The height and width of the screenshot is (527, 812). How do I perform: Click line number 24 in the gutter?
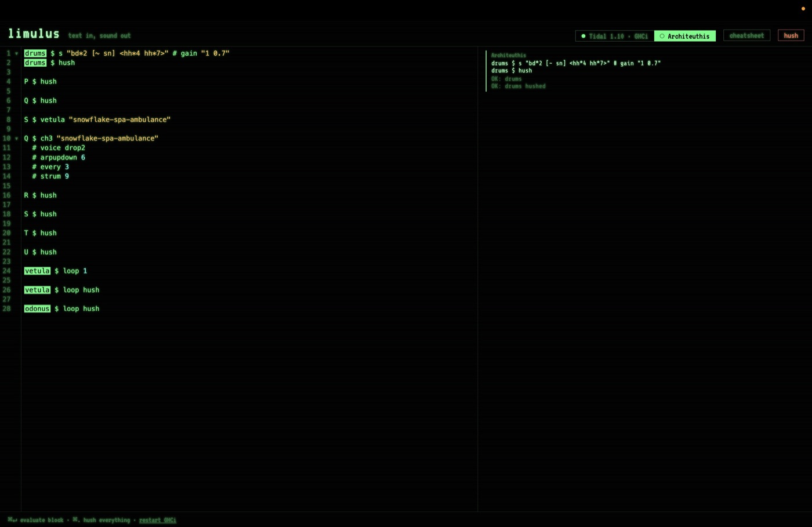[6, 271]
